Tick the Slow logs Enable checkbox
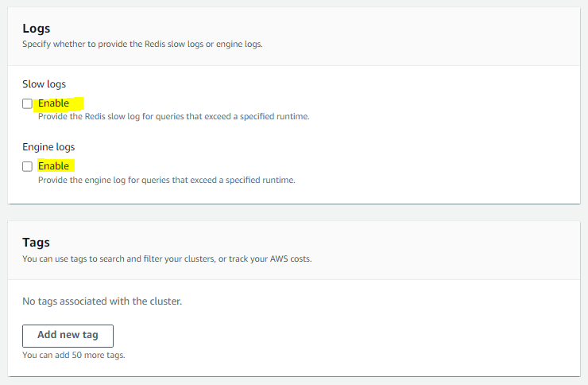This screenshot has height=385, width=588. 27,103
